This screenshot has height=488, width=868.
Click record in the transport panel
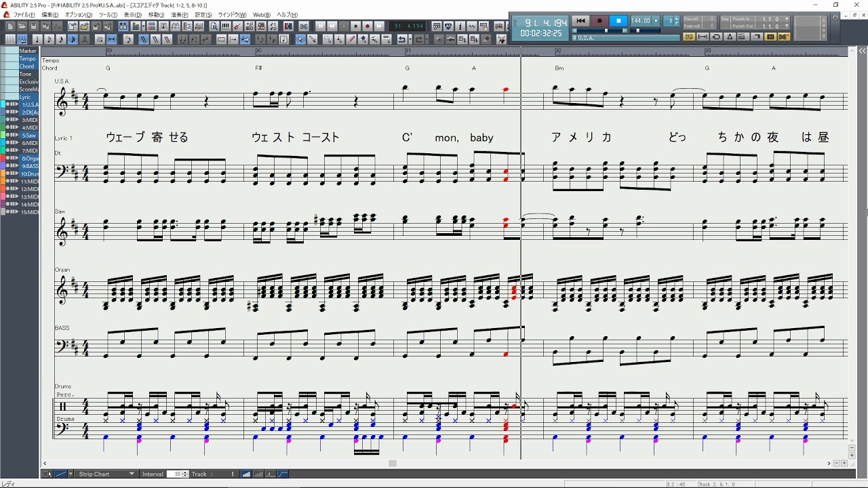(x=599, y=20)
